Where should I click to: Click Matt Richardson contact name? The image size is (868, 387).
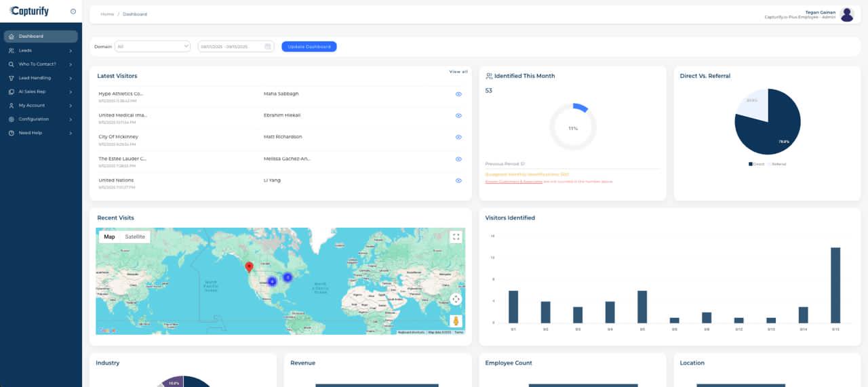pos(283,137)
